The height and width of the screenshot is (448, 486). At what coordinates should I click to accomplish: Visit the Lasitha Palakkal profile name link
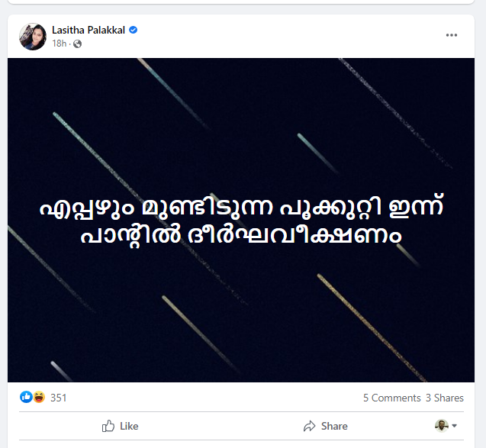[89, 30]
